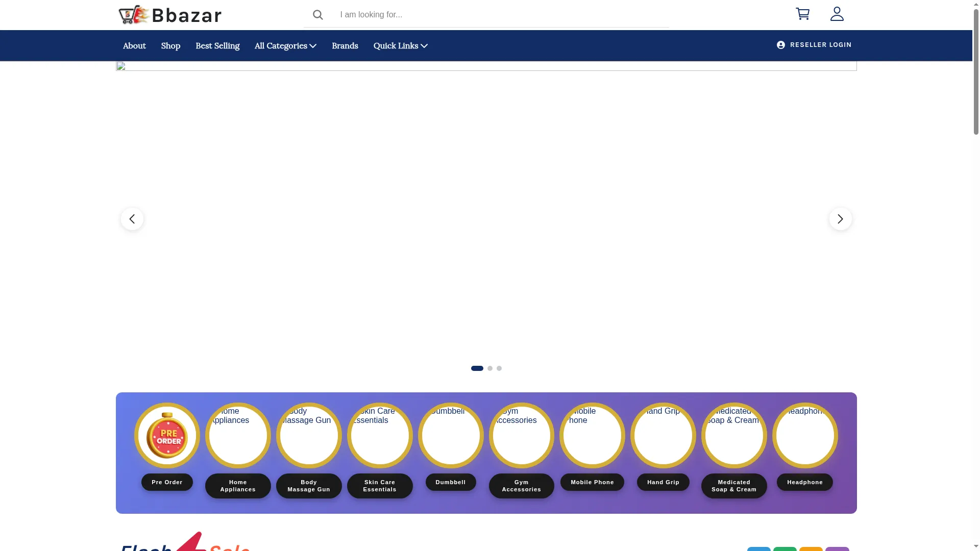
Task: Click the Dumbbell category button
Action: tap(451, 482)
